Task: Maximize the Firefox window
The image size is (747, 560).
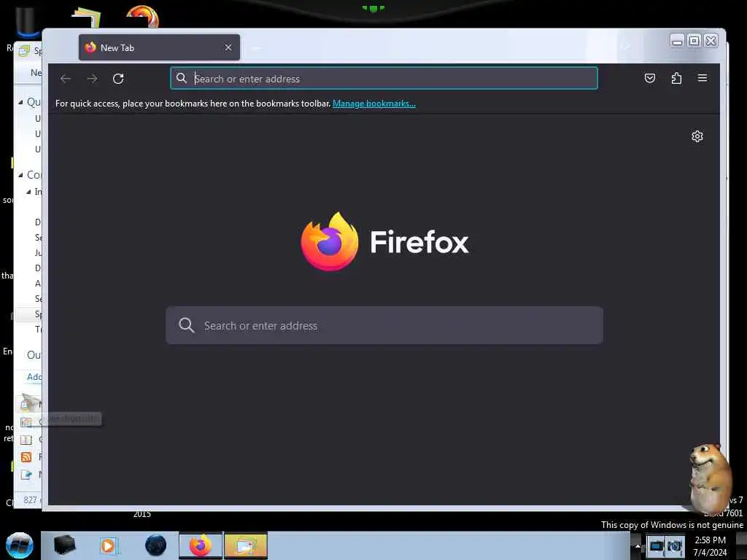Action: coord(694,42)
